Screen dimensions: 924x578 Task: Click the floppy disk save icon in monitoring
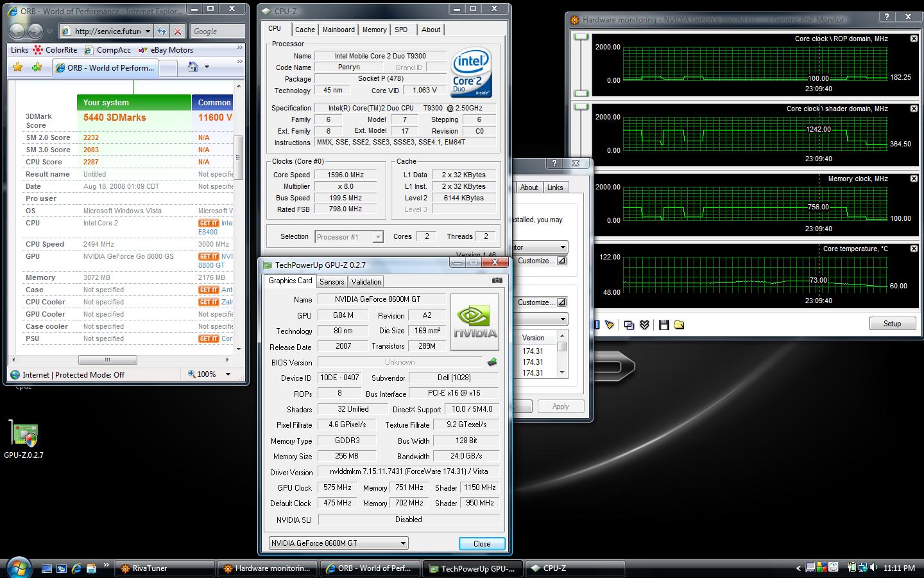[x=663, y=325]
